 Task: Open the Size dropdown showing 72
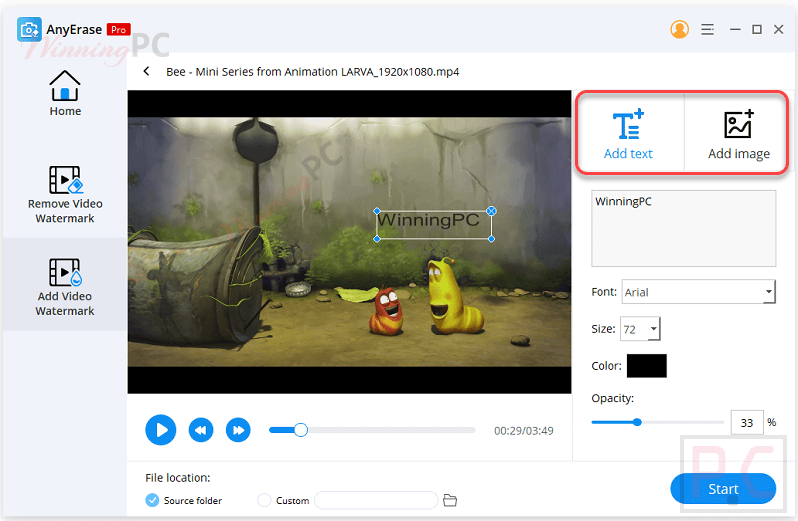click(x=640, y=329)
